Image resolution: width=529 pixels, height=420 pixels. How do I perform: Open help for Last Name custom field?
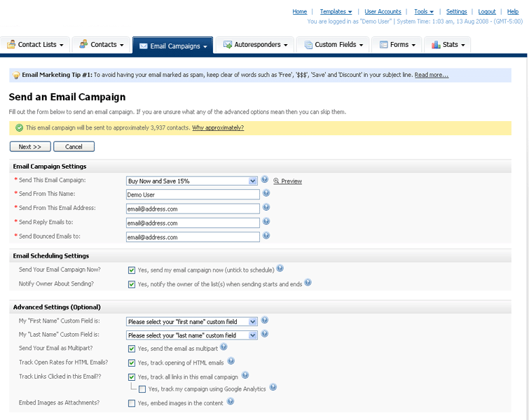265,334
